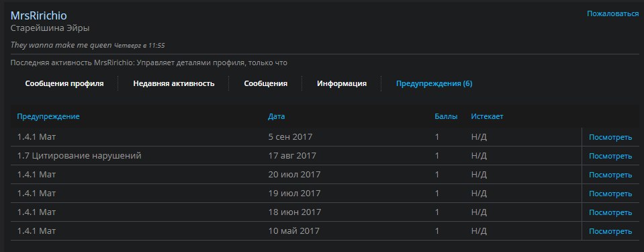Screen dimensions: 644x252
Task: View the 10 май 2017 warning
Action: coord(610,231)
